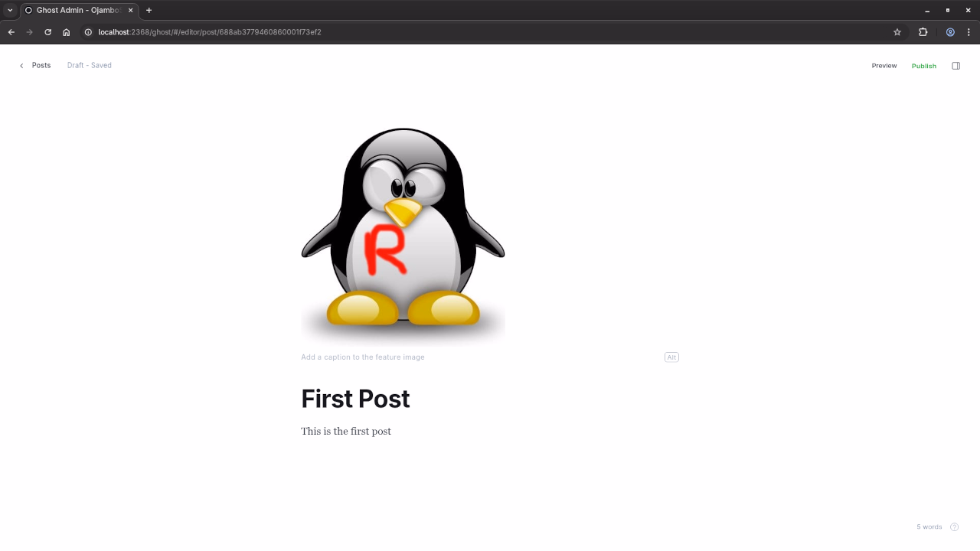Open a new browser tab

click(149, 10)
